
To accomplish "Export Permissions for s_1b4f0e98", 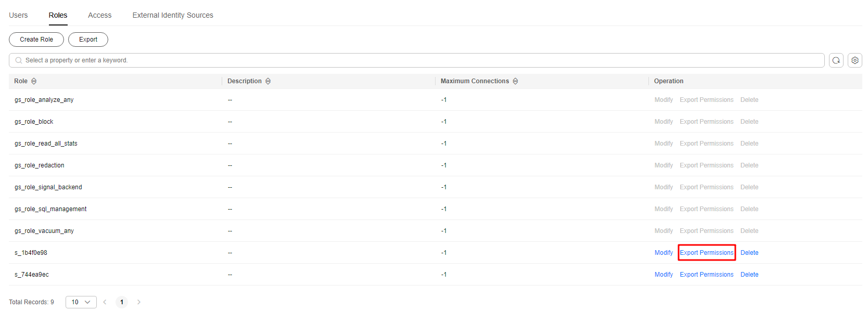I will point(707,253).
